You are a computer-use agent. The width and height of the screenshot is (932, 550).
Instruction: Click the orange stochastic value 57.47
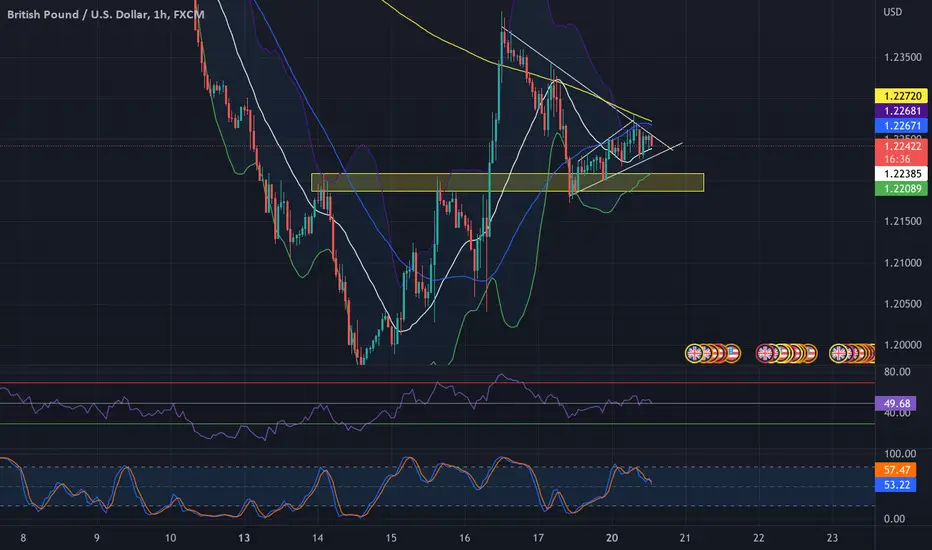click(896, 470)
